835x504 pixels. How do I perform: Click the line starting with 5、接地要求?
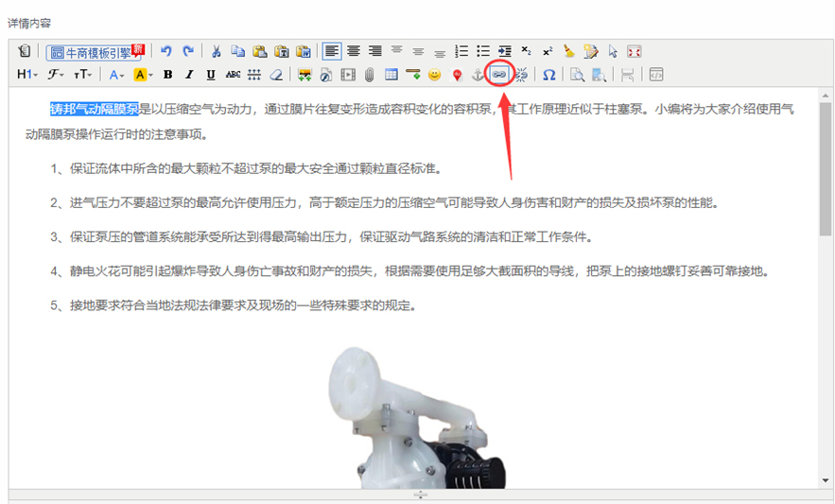click(234, 305)
